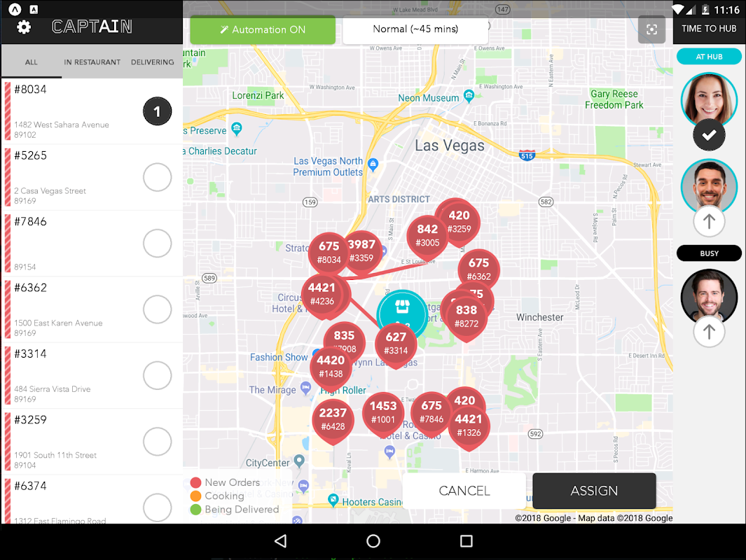
Task: Select order #6374 circle
Action: [157, 507]
